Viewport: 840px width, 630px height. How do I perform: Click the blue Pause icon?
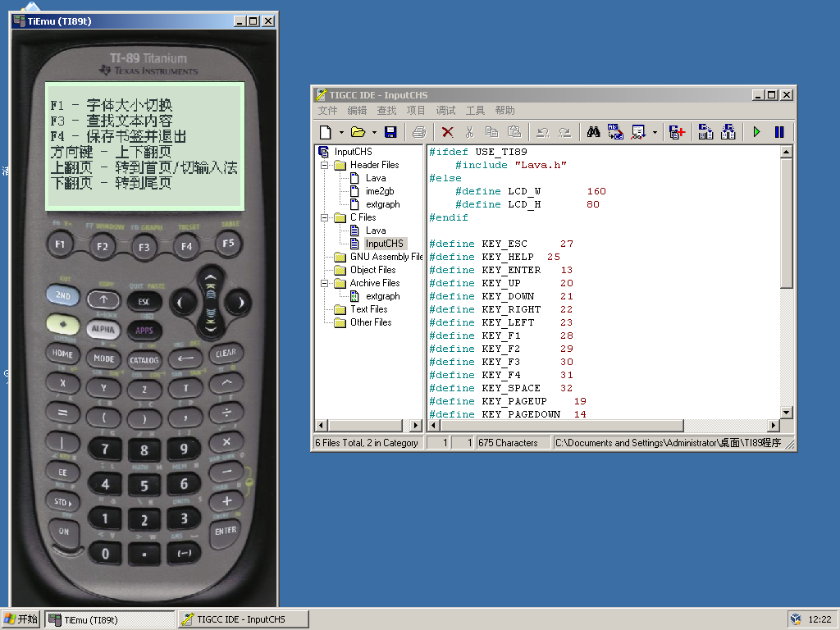point(779,132)
